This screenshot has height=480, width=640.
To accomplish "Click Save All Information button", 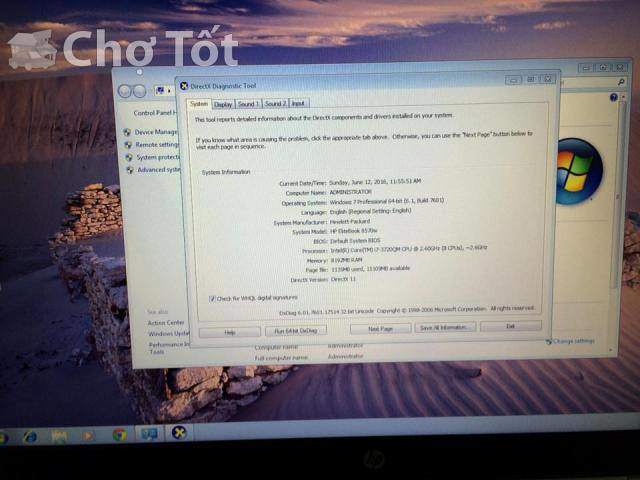I will [445, 327].
